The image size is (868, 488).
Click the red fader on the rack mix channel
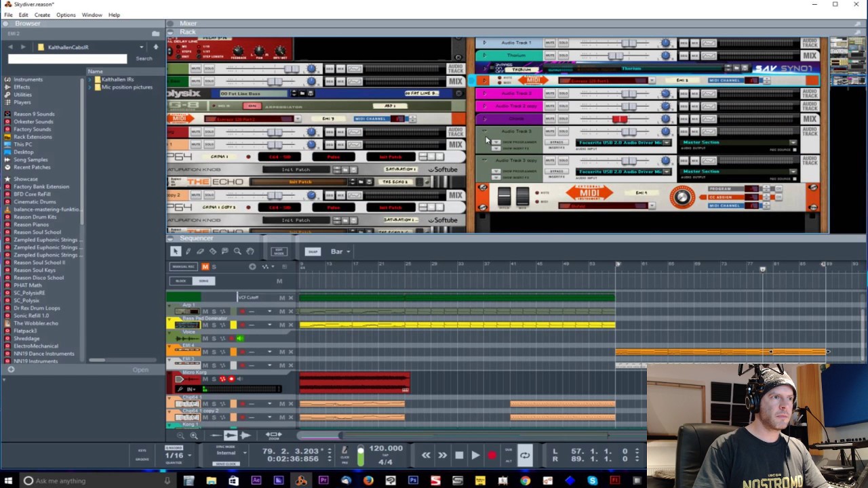tap(620, 119)
